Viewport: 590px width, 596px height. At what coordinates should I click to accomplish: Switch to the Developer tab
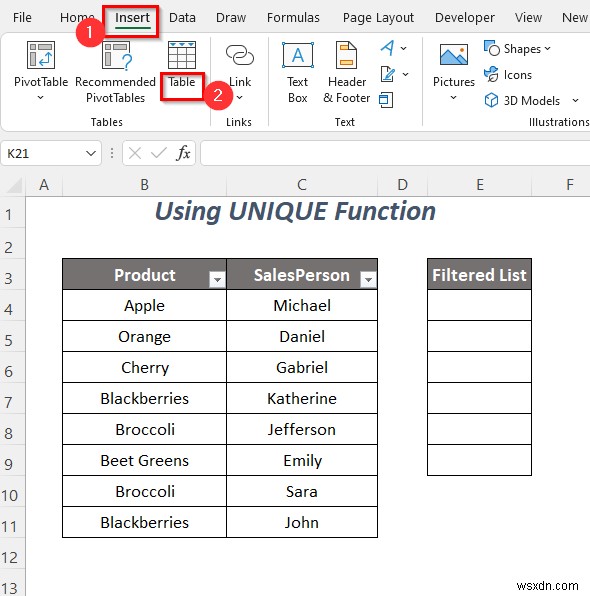(x=465, y=17)
